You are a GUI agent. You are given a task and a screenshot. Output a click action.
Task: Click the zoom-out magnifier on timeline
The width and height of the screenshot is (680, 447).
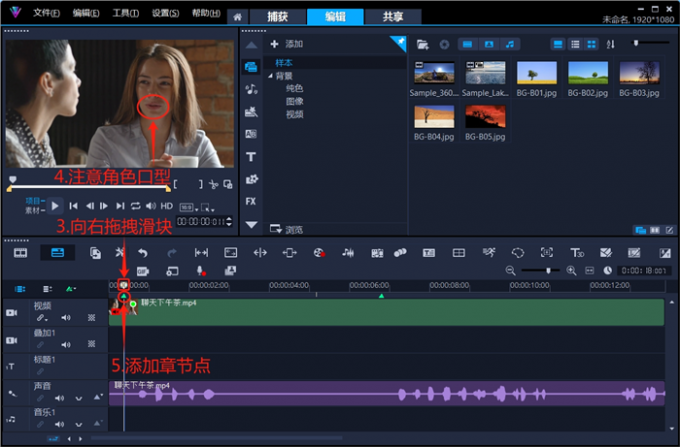[x=510, y=271]
